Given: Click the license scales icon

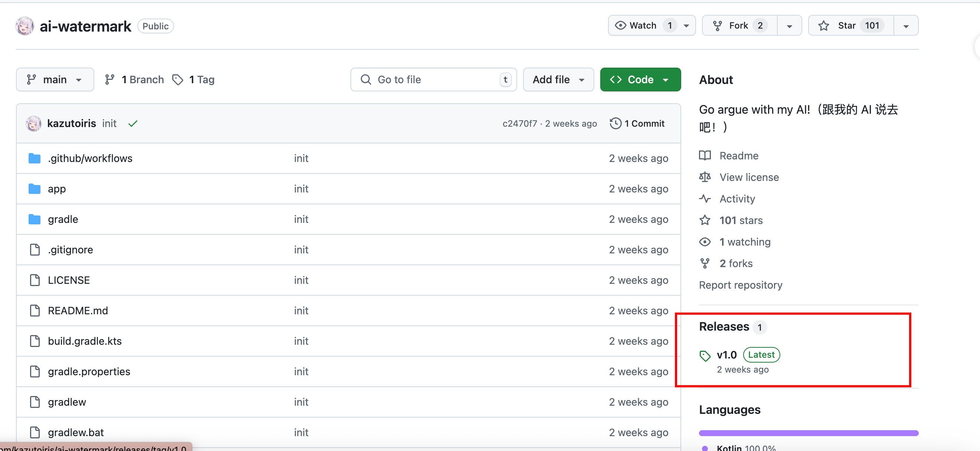Looking at the screenshot, I should coord(705,177).
